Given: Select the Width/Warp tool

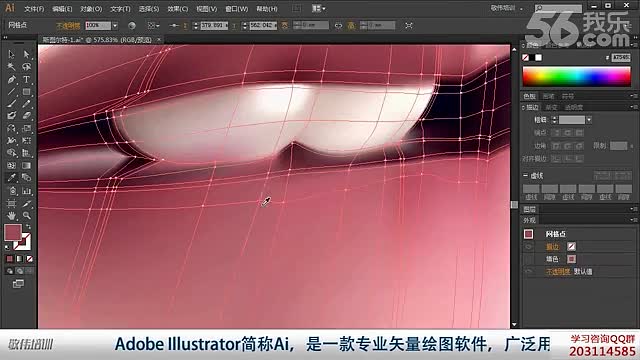Looking at the screenshot, I should (11, 141).
